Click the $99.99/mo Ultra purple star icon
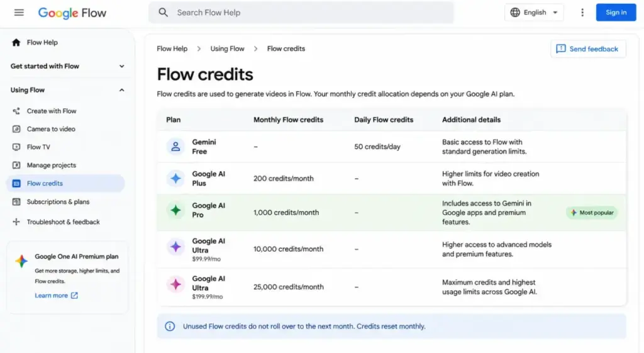The image size is (644, 353). (x=175, y=247)
